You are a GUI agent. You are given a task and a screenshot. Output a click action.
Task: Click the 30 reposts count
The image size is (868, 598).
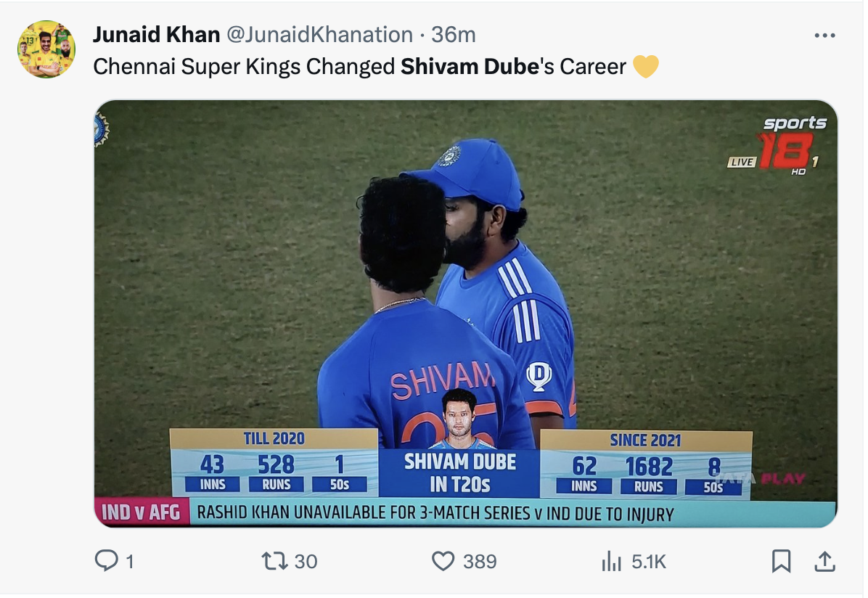tap(306, 561)
